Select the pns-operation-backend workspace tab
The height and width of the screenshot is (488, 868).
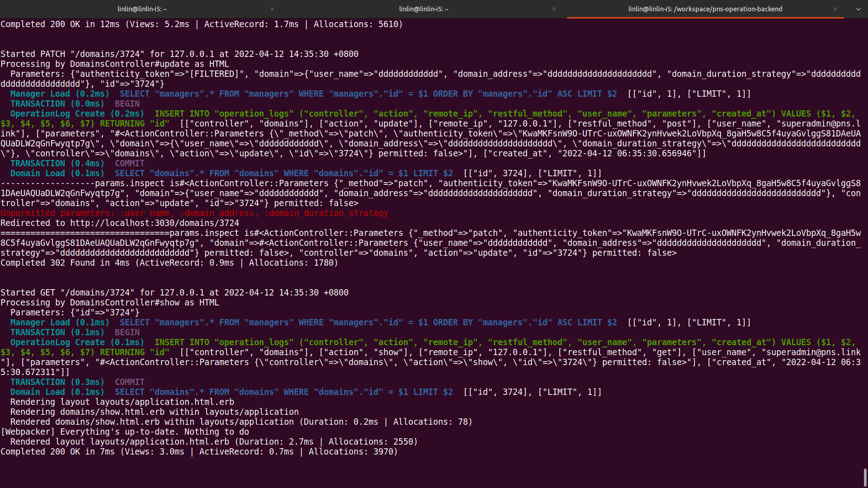click(705, 9)
